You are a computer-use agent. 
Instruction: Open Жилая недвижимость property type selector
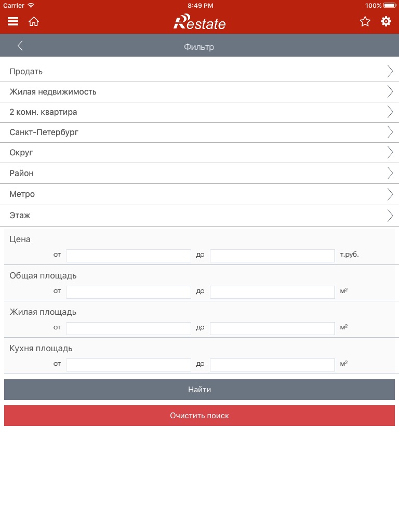pos(199,92)
